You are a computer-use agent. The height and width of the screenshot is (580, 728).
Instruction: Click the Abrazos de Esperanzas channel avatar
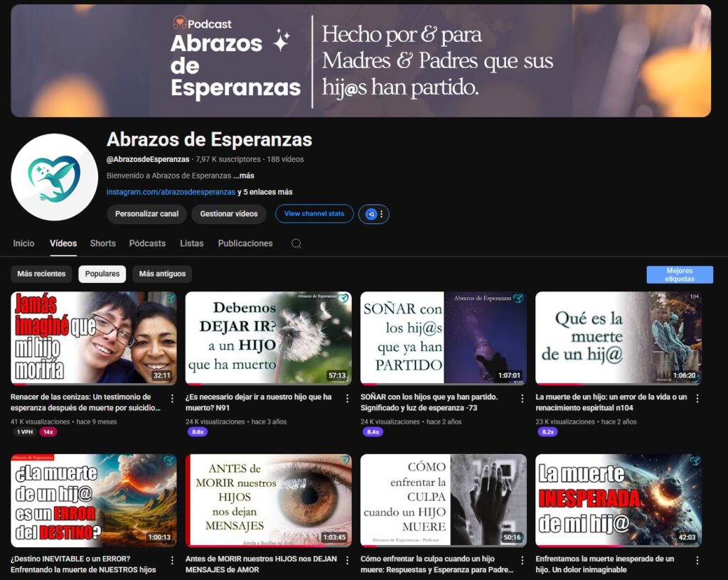(x=54, y=177)
